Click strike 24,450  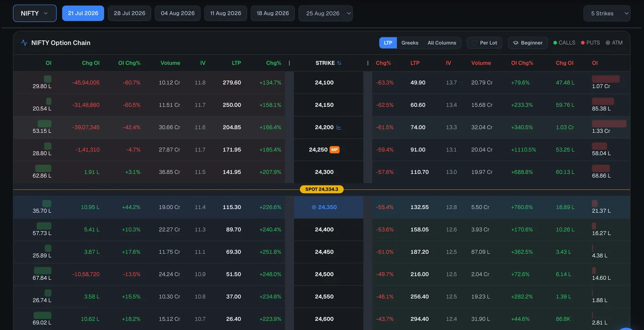324,252
